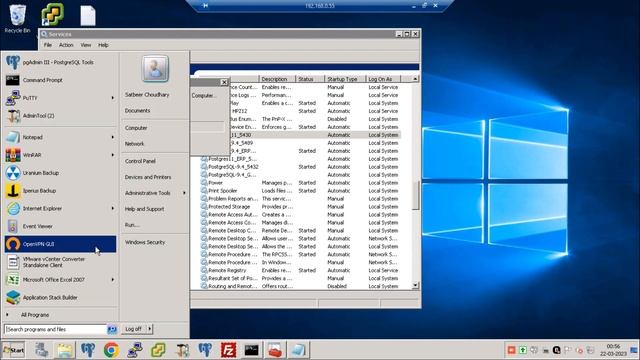Click the command prompt taskbar icon
This screenshot has height=360, width=640.
coord(251,350)
